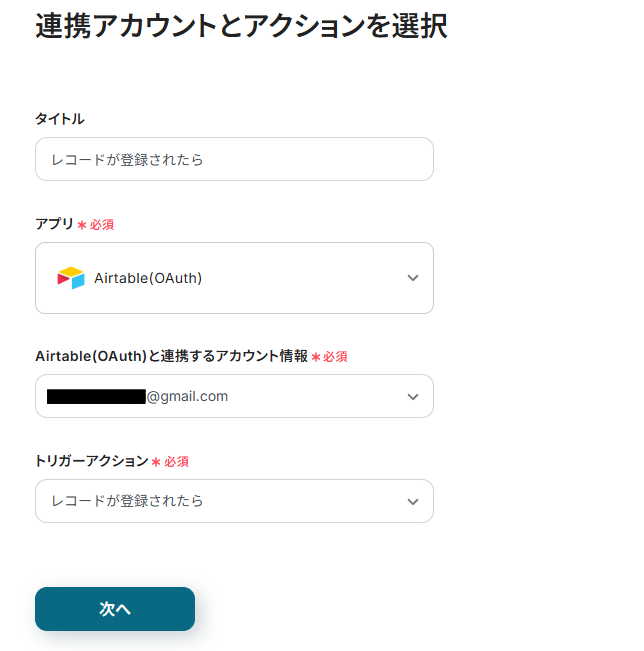
Task: Click the 必須 marker beside アカウント情報
Action: click(x=335, y=357)
